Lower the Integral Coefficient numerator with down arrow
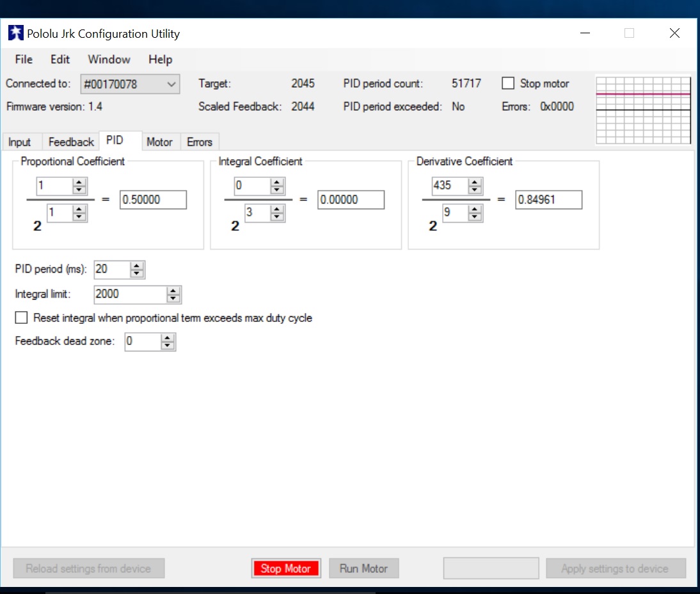This screenshot has width=700, height=594. point(277,189)
